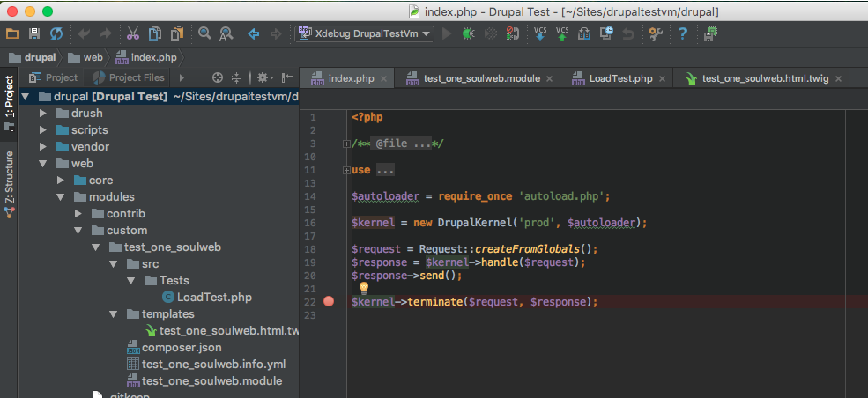Click Collapse All icon in Project panel
This screenshot has width=868, height=398.
[237, 78]
